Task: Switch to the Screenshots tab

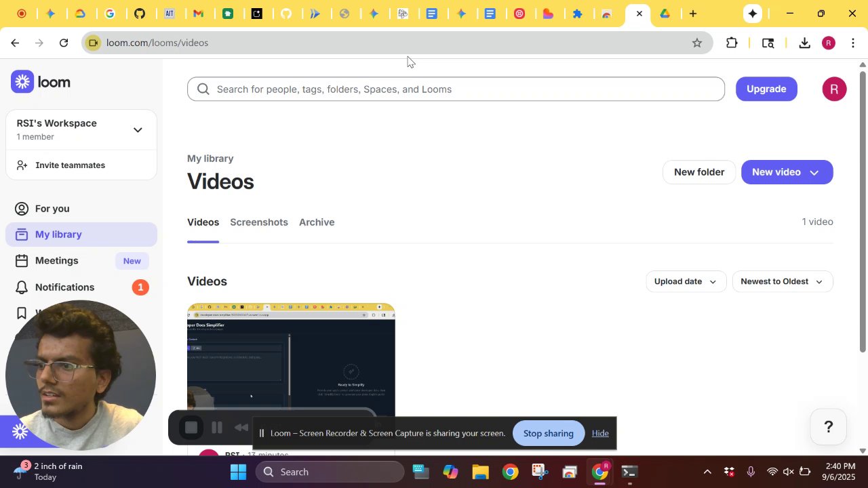Action: (259, 222)
